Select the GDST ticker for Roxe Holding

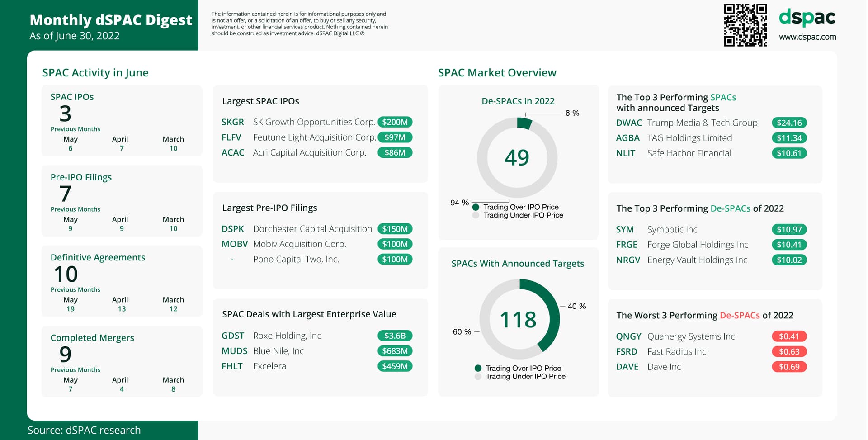click(232, 336)
